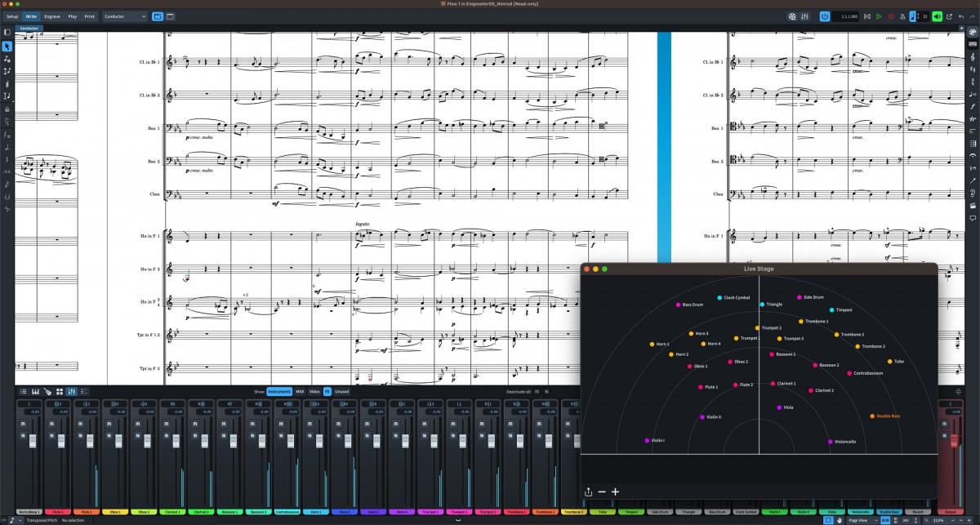Screen dimensions: 980x525
Task: Click the green speaker output icon
Action: click(x=936, y=16)
